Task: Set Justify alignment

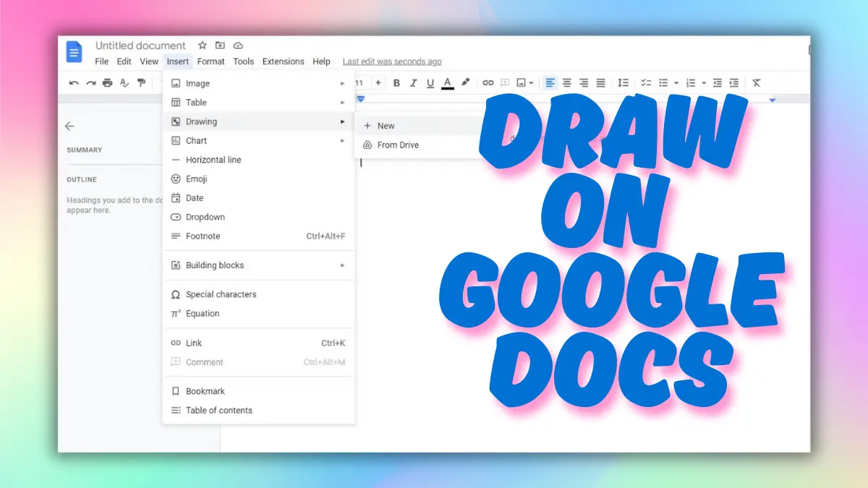Action: pyautogui.click(x=600, y=83)
